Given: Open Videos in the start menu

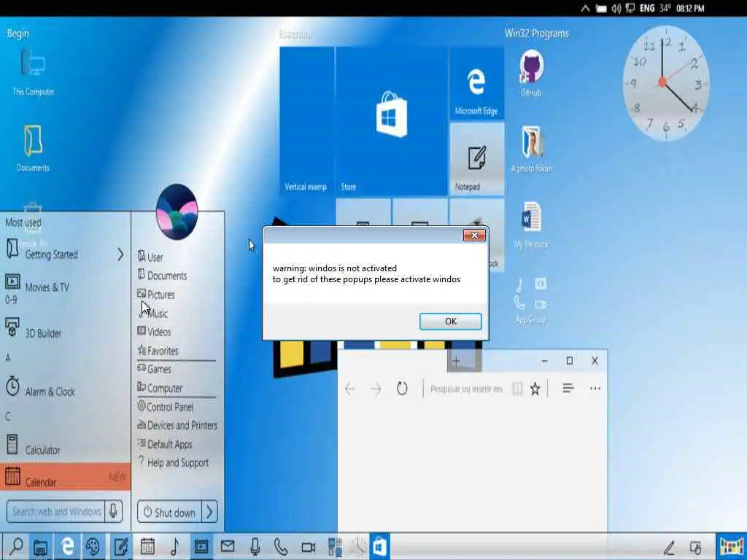Looking at the screenshot, I should coord(155,332).
